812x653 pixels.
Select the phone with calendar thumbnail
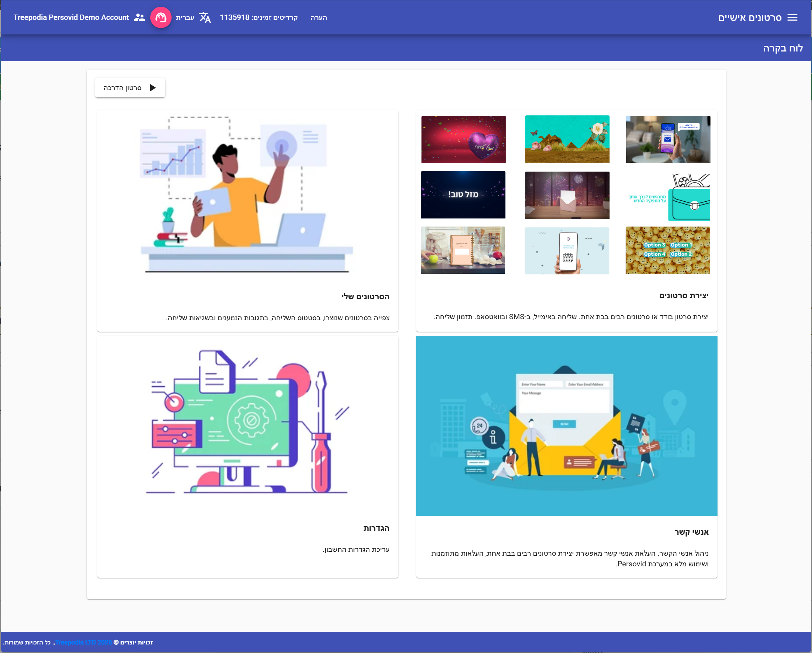pos(567,250)
